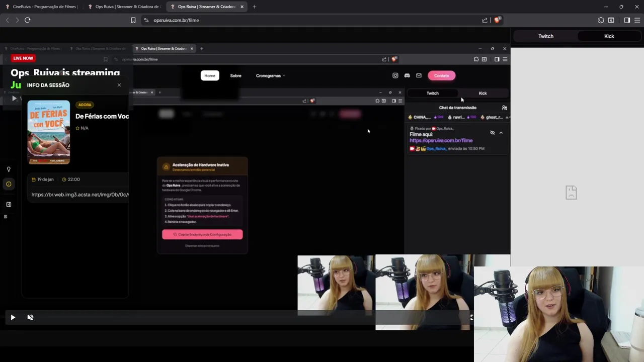Close the active Ops Ruiva tab
This screenshot has width=644, height=362.
tap(242, 7)
